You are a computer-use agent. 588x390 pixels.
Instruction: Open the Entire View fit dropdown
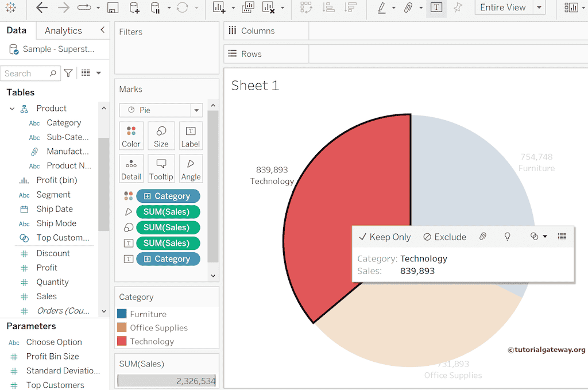(x=539, y=7)
